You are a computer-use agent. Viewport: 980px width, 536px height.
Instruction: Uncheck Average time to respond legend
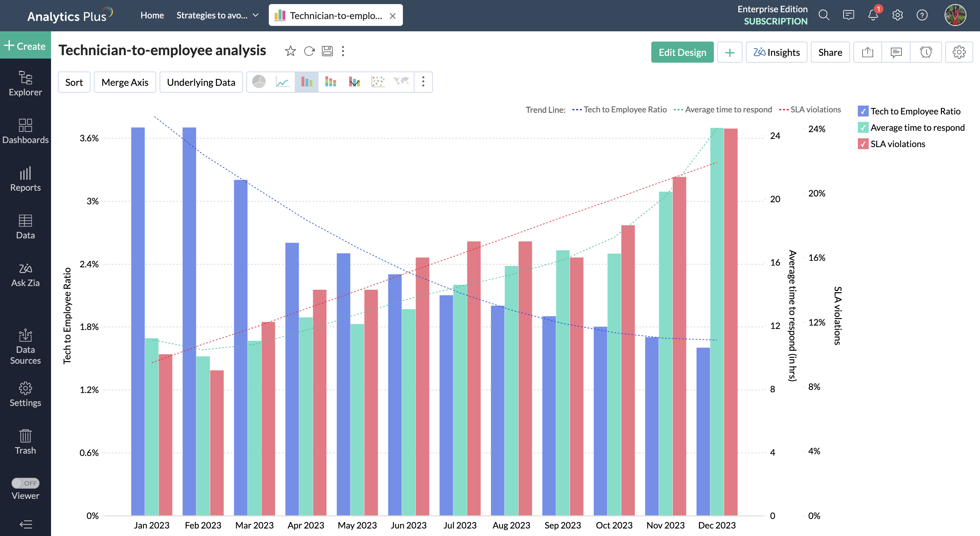click(863, 127)
